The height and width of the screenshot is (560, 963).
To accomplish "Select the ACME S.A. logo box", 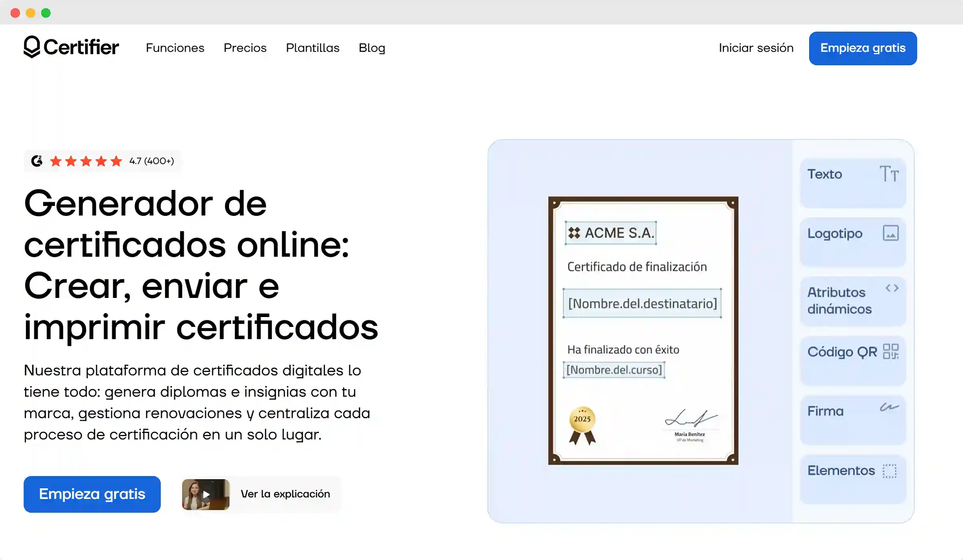I will [611, 233].
